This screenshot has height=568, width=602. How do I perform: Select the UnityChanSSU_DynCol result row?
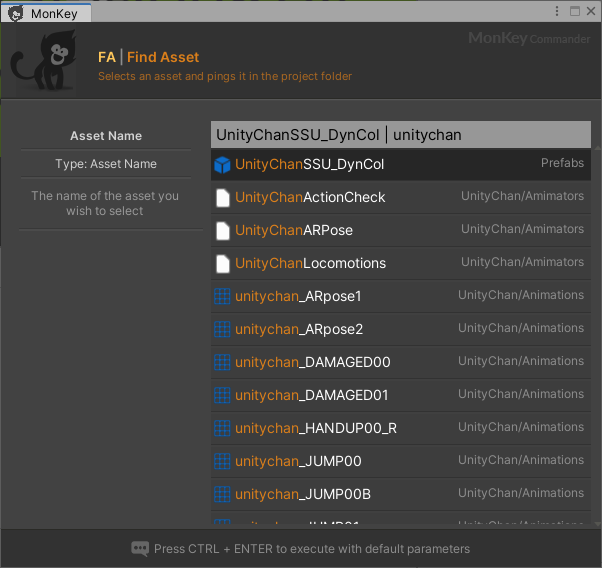coord(401,165)
